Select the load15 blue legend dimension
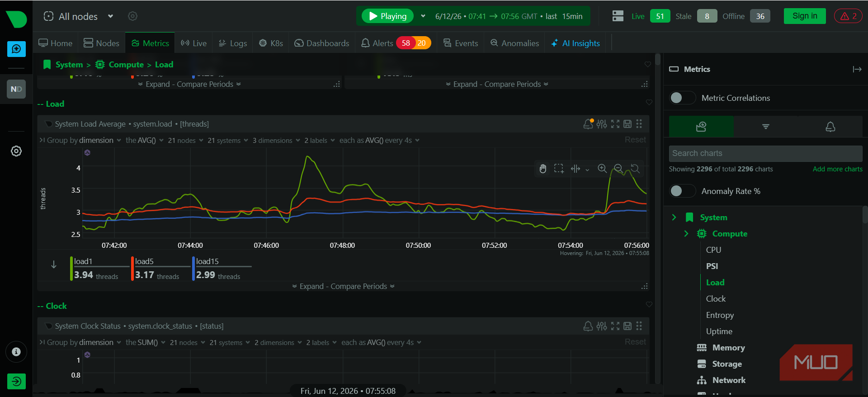868x397 pixels. click(x=222, y=269)
